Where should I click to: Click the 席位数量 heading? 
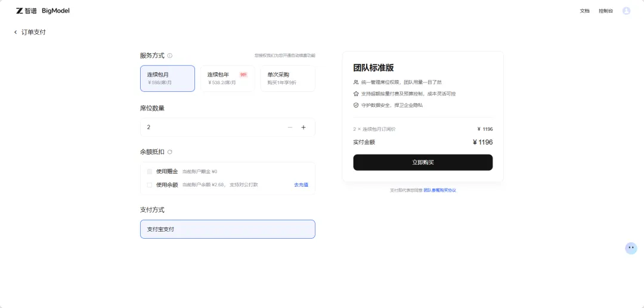[x=153, y=108]
